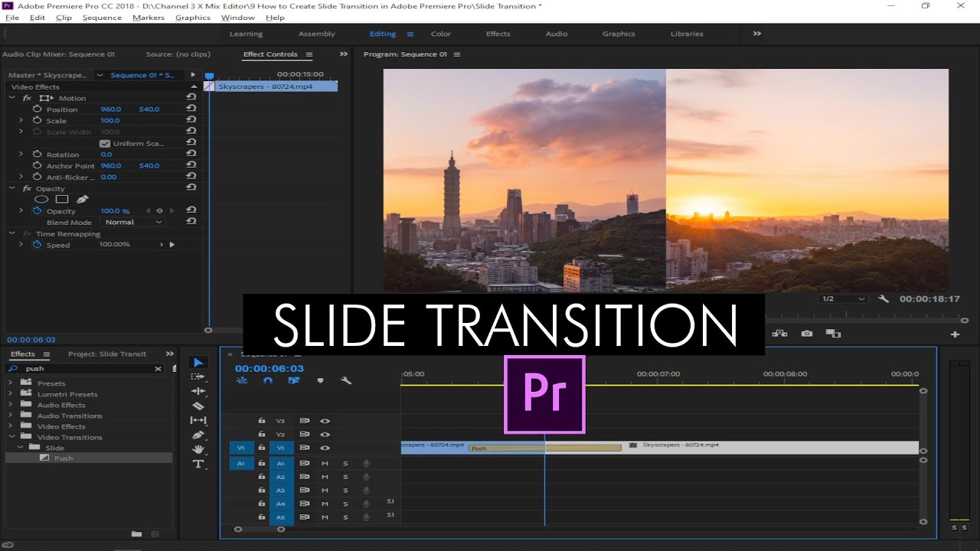The image size is (980, 551).
Task: Select the Hand tool
Action: (198, 449)
